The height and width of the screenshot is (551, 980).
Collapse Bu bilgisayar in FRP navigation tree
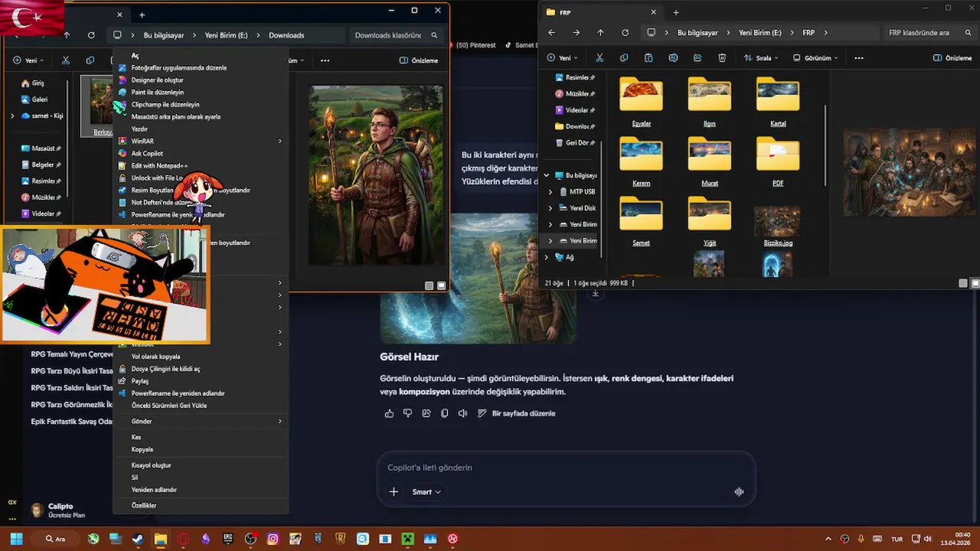tap(547, 175)
